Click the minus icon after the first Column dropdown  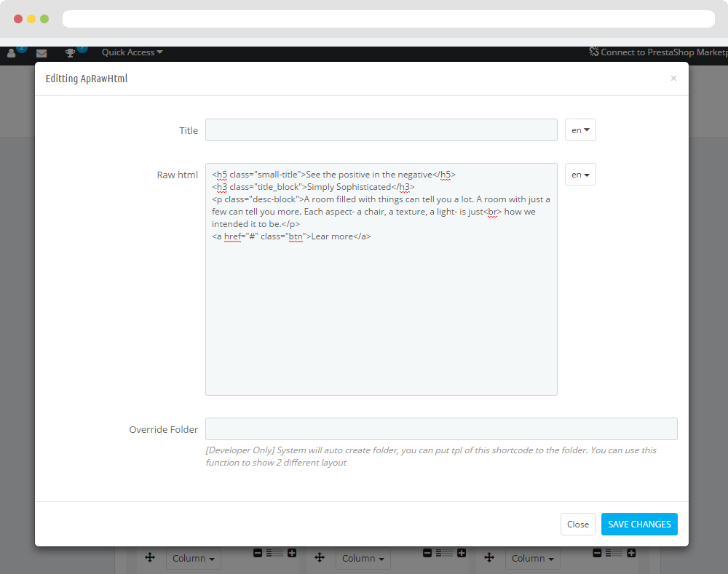pyautogui.click(x=258, y=553)
